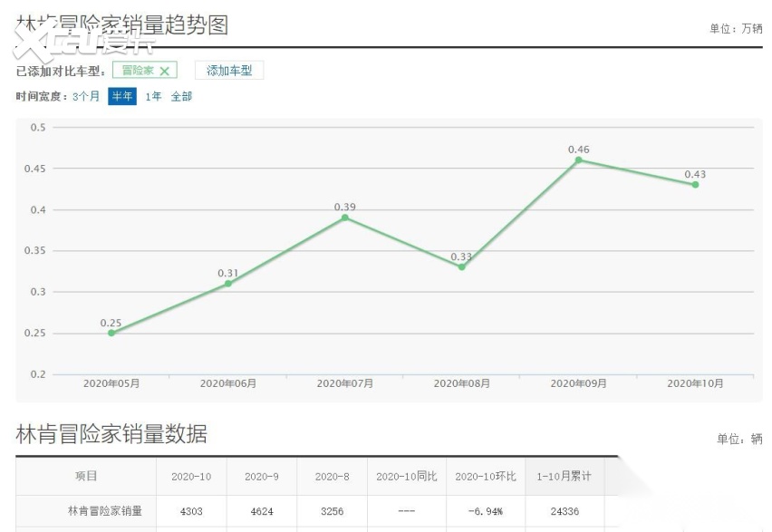Select the 4624 sales cell for 2020-9

262,511
